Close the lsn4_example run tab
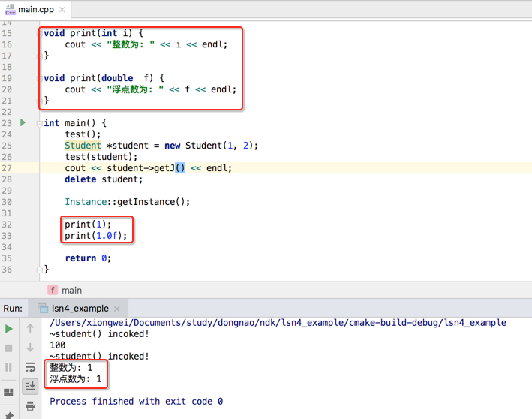532x419 pixels. [x=117, y=309]
